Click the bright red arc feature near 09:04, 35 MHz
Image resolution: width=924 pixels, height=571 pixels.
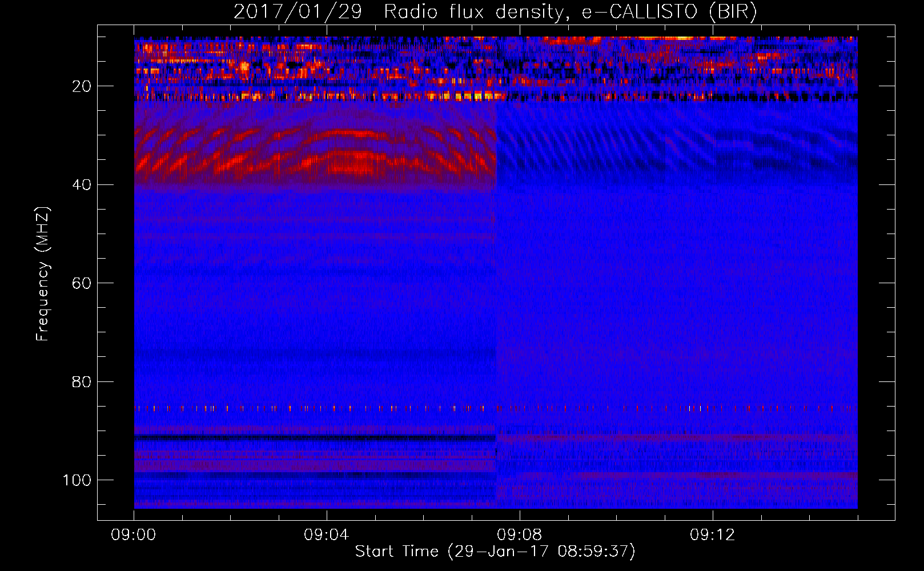348,162
